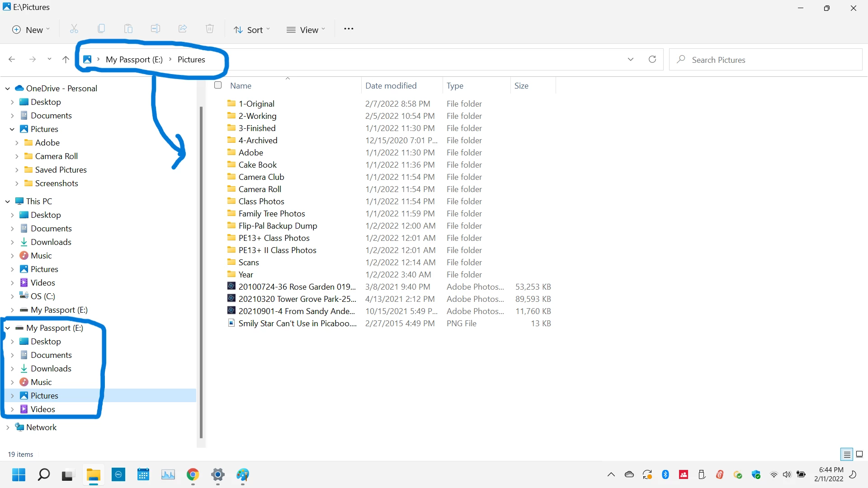
Task: Collapse the OneDrive - Personal tree node
Action: pos(8,89)
